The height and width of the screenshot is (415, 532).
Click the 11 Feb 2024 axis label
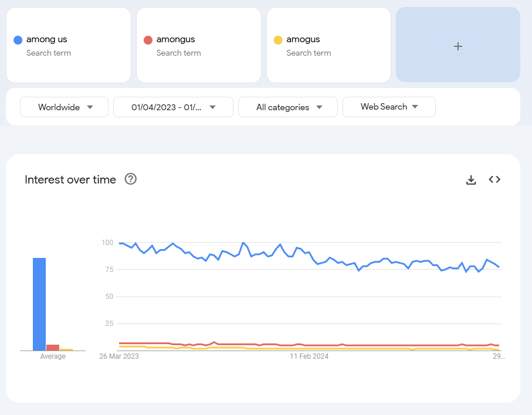click(x=310, y=356)
